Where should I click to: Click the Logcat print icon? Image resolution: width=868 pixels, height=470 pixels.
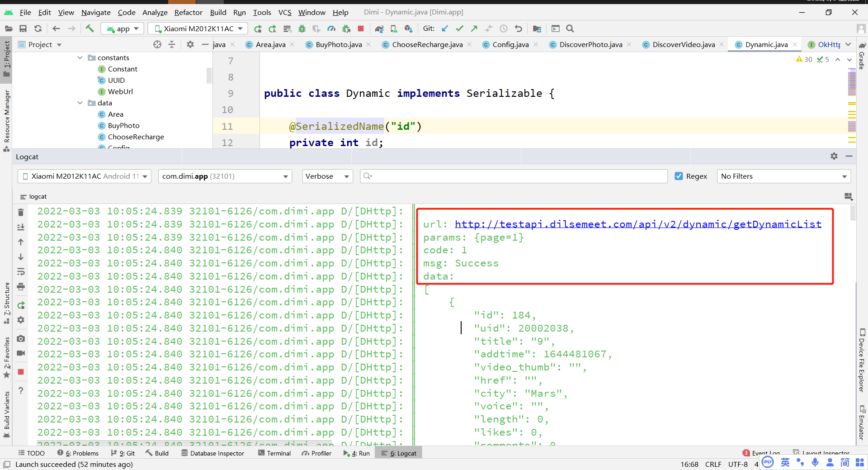pyautogui.click(x=21, y=287)
